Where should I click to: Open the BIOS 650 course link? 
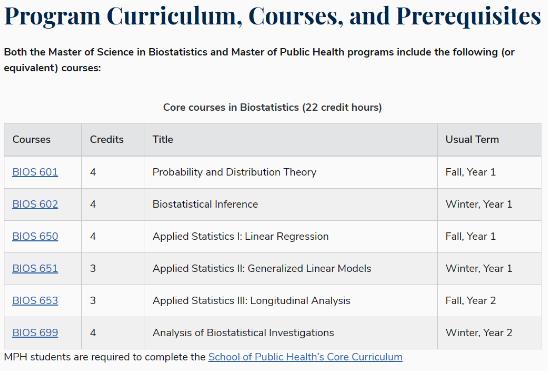(x=35, y=236)
